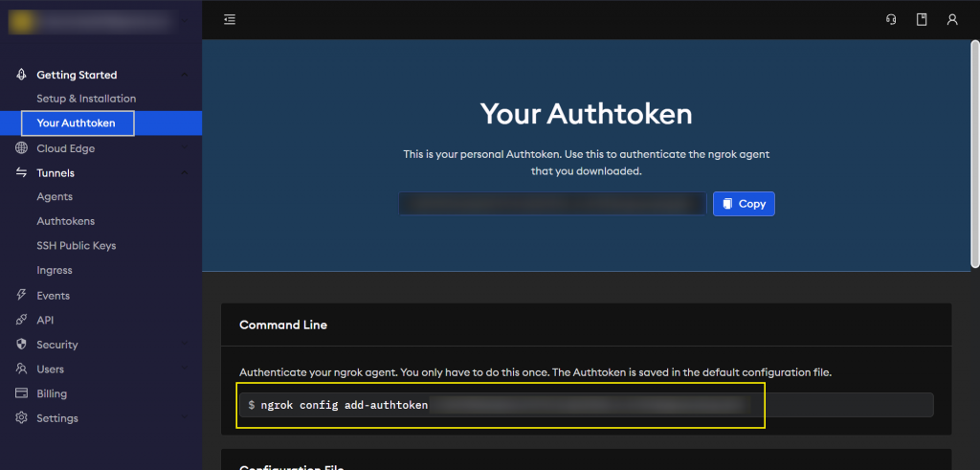
Task: Click the people icon beside Users
Action: pyautogui.click(x=21, y=369)
